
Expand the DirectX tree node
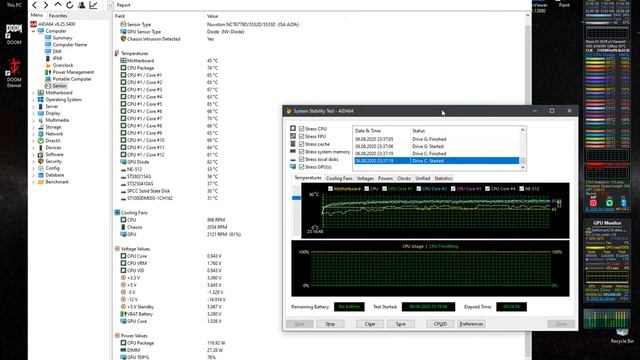pos(33,141)
